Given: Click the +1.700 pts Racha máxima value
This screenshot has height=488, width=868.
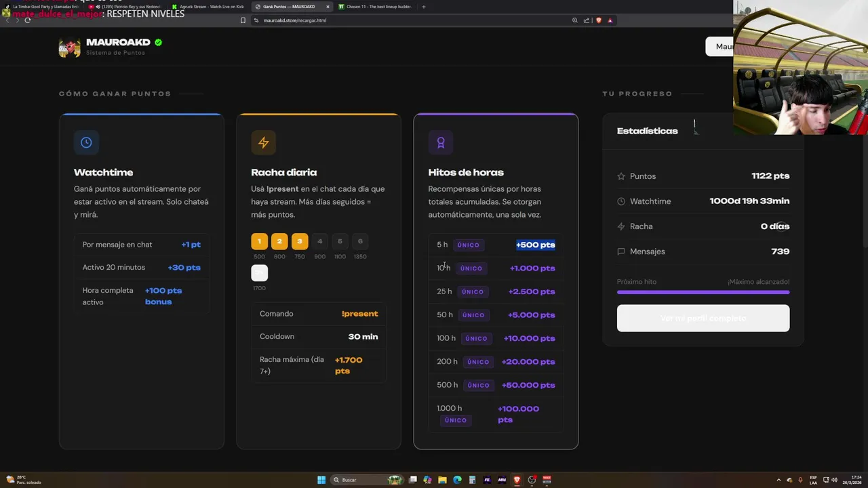Looking at the screenshot, I should click(349, 365).
